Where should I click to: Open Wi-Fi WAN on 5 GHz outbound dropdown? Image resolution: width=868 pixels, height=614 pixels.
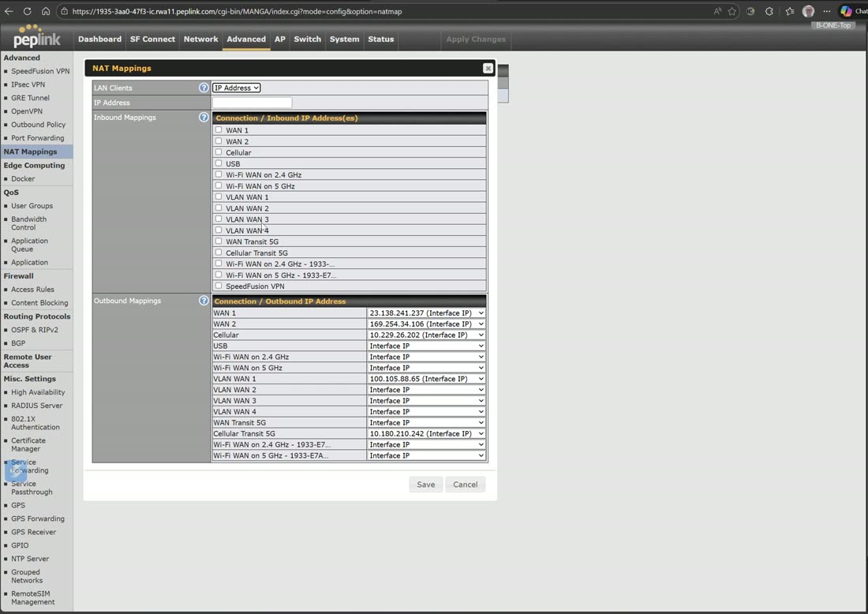(426, 368)
